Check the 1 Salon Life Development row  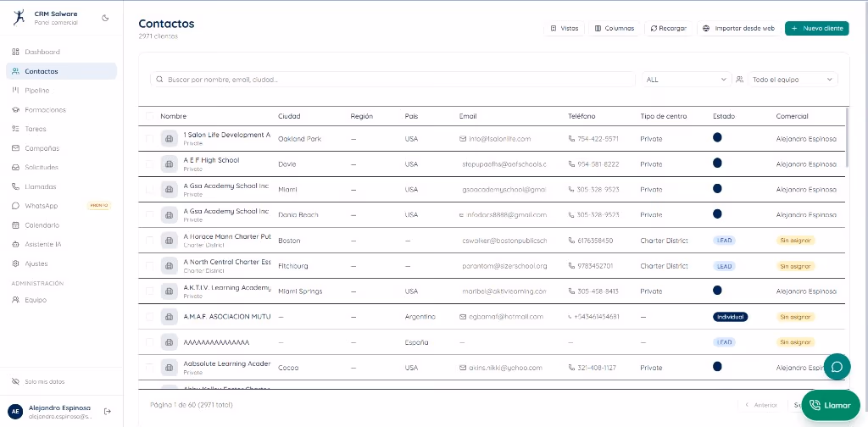pyautogui.click(x=149, y=139)
